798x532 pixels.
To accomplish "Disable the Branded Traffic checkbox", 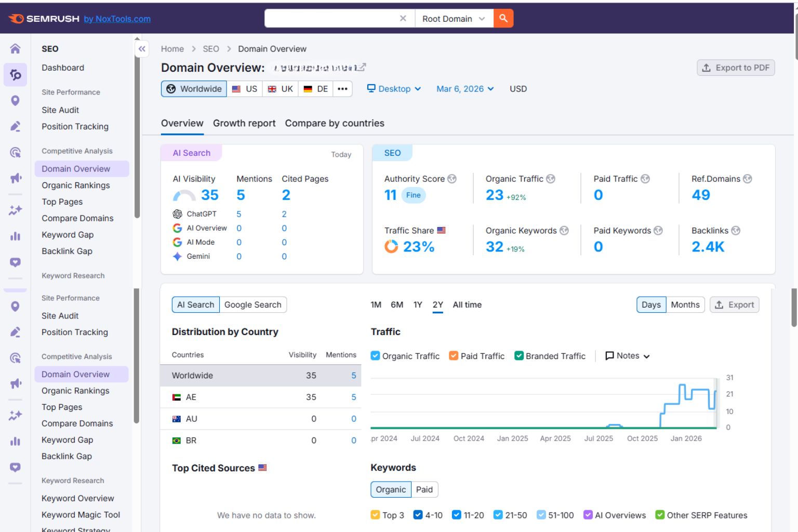I will coord(518,356).
